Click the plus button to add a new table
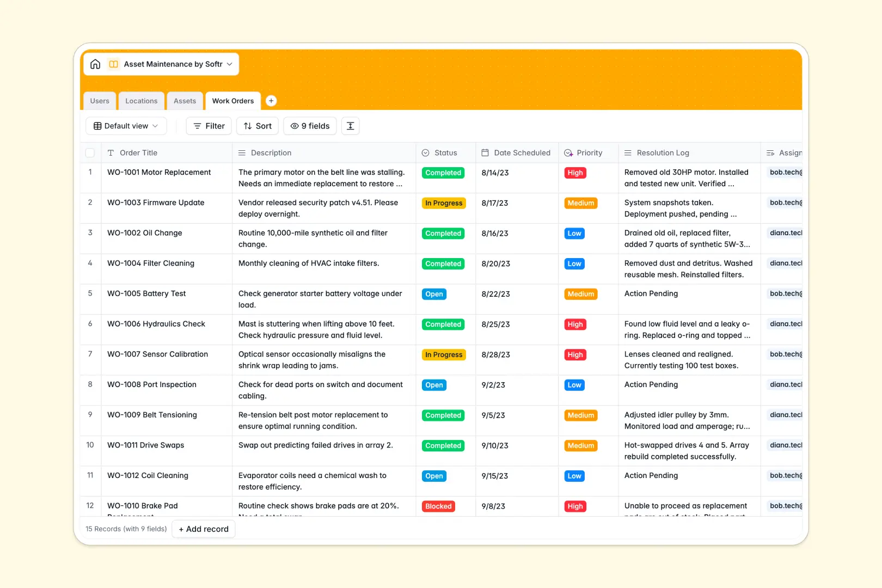The image size is (882, 588). tap(271, 101)
